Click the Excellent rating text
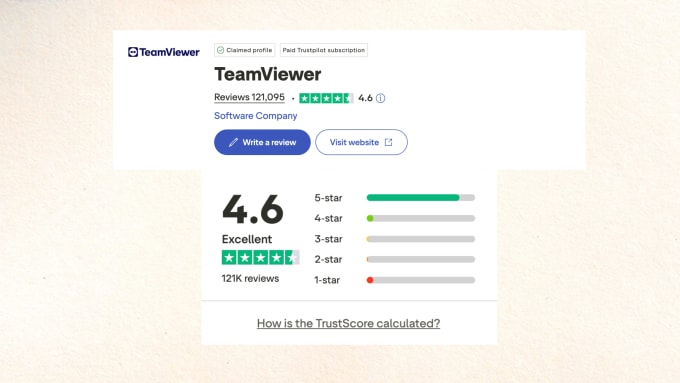Screen dimensions: 680x383 [x=247, y=239]
